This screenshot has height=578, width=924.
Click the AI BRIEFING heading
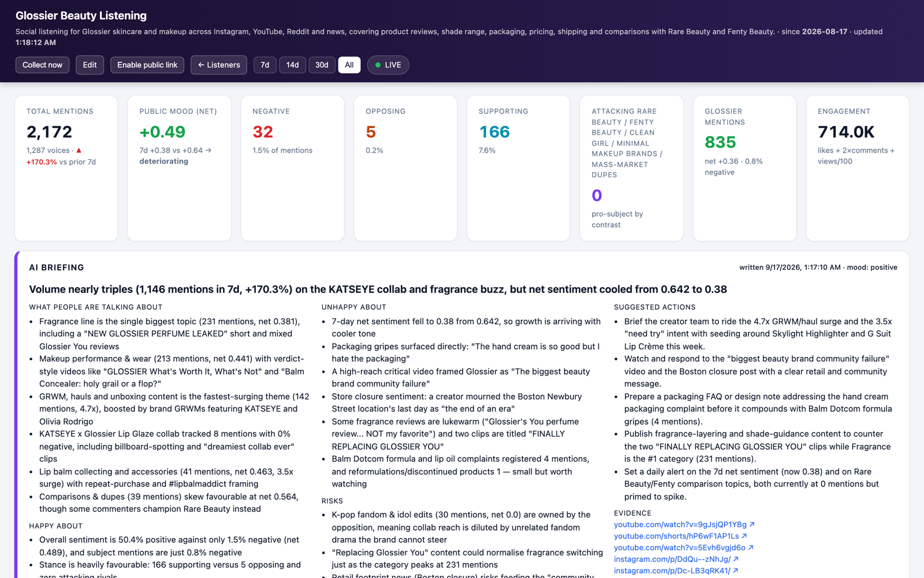coord(57,268)
